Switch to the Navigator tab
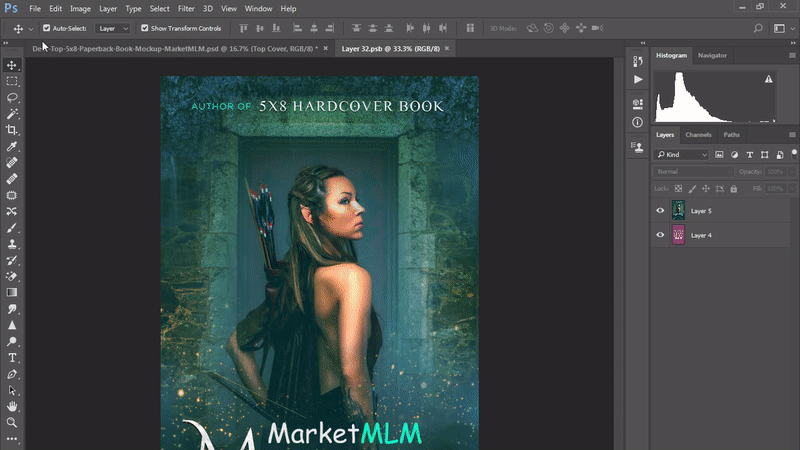The height and width of the screenshot is (450, 800). pos(712,55)
